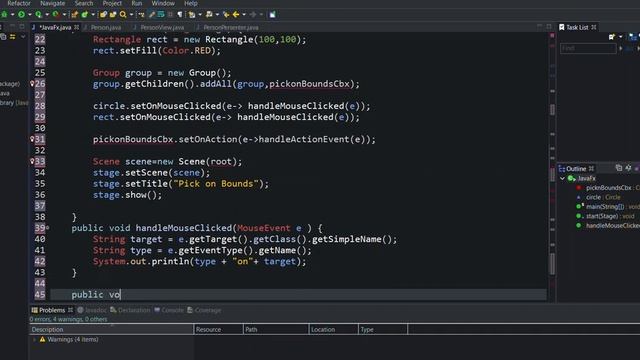The width and height of the screenshot is (640, 360).
Task: Click the Task List view tab
Action: point(577,27)
